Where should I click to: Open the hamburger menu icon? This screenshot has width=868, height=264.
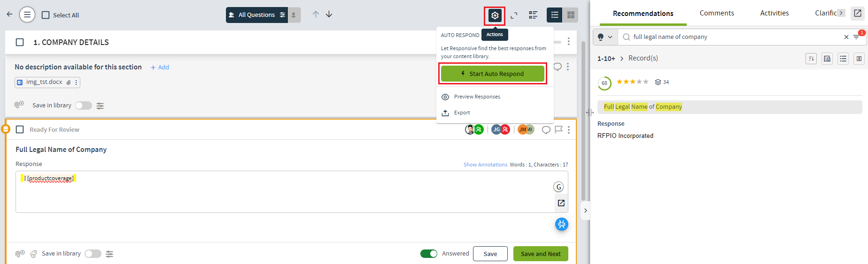(x=27, y=15)
